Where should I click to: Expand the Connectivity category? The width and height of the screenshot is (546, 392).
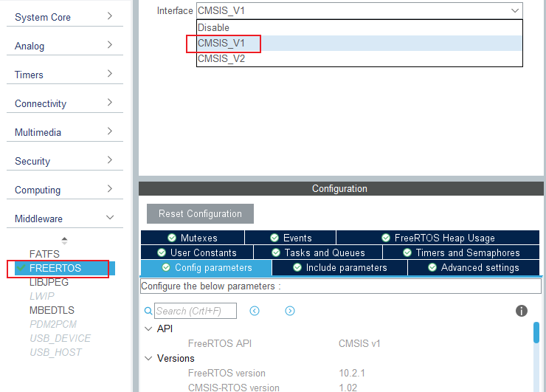coord(65,103)
